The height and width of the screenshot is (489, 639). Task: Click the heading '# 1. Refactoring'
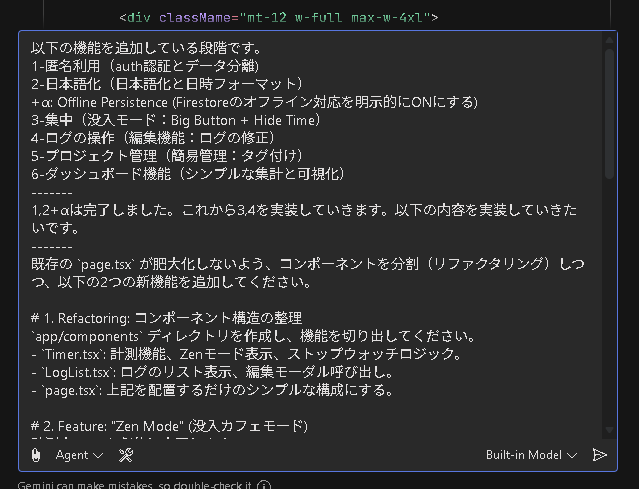(166, 318)
